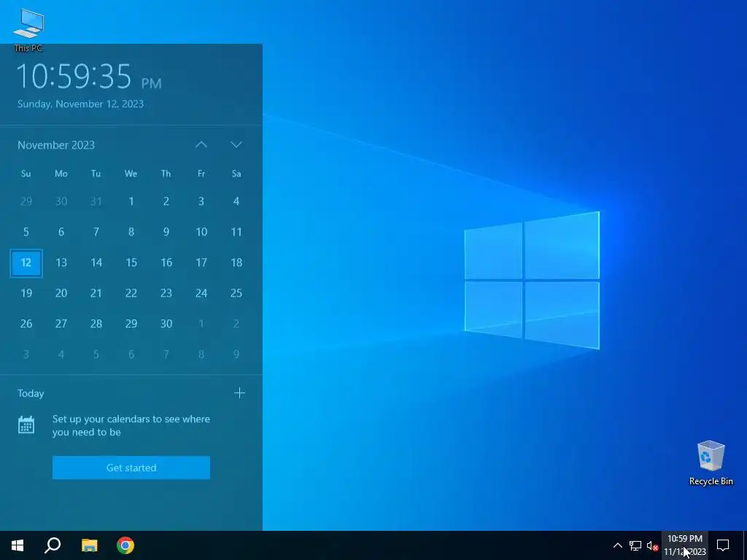747x560 pixels.
Task: Click the taskbar clock showing 10:59 PM
Action: coord(684,545)
